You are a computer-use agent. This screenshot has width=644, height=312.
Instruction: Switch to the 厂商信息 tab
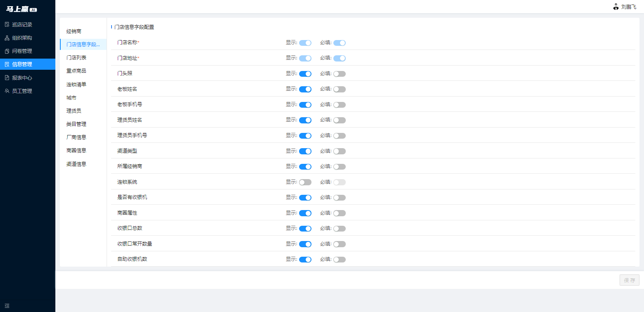(83, 137)
